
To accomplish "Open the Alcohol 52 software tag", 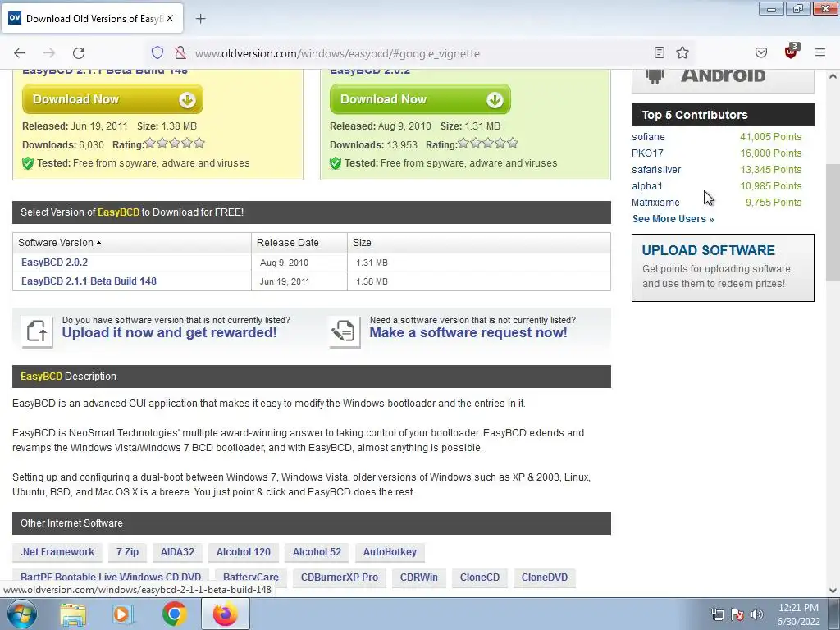I will (x=317, y=552).
